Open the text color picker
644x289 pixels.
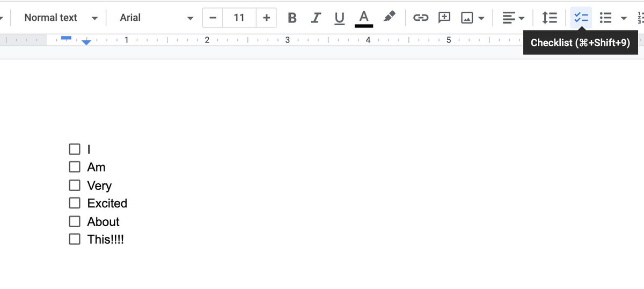364,18
